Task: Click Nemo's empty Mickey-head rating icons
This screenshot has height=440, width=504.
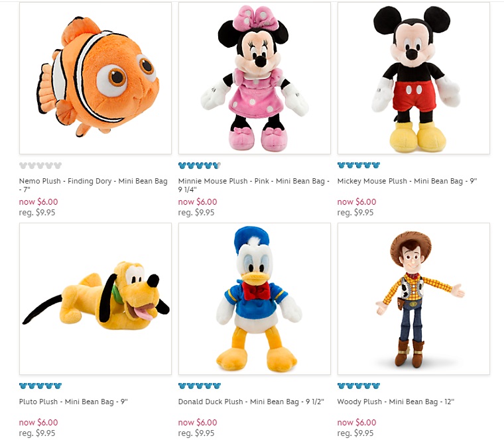Action: click(x=40, y=165)
